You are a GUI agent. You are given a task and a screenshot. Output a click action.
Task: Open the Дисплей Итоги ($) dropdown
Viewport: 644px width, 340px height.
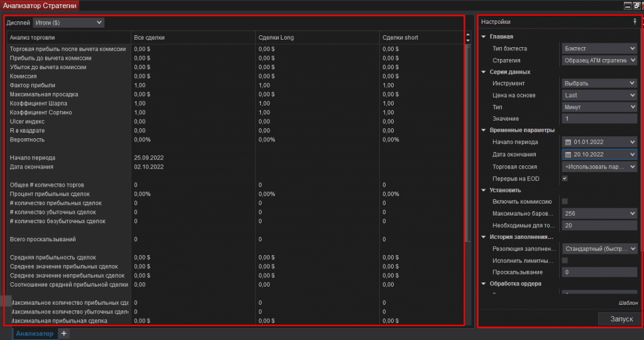point(69,23)
